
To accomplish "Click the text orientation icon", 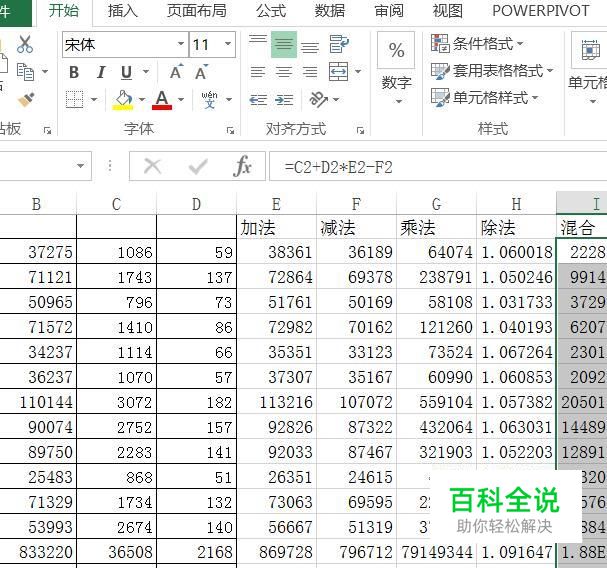I will 318,99.
